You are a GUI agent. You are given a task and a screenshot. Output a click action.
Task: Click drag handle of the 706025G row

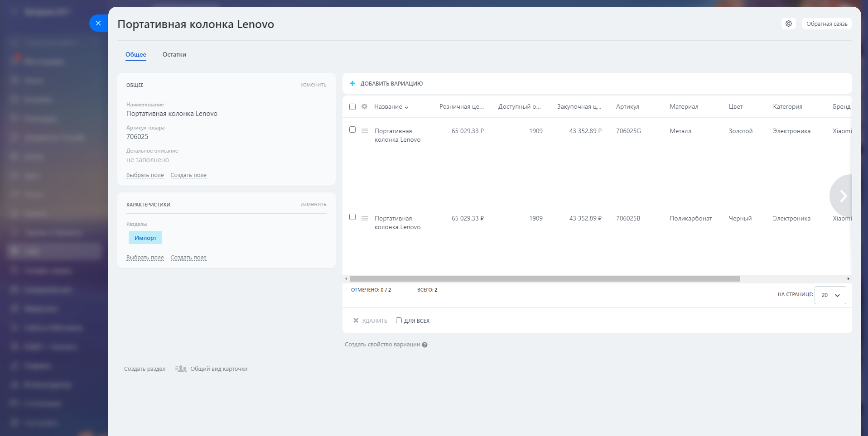click(365, 131)
